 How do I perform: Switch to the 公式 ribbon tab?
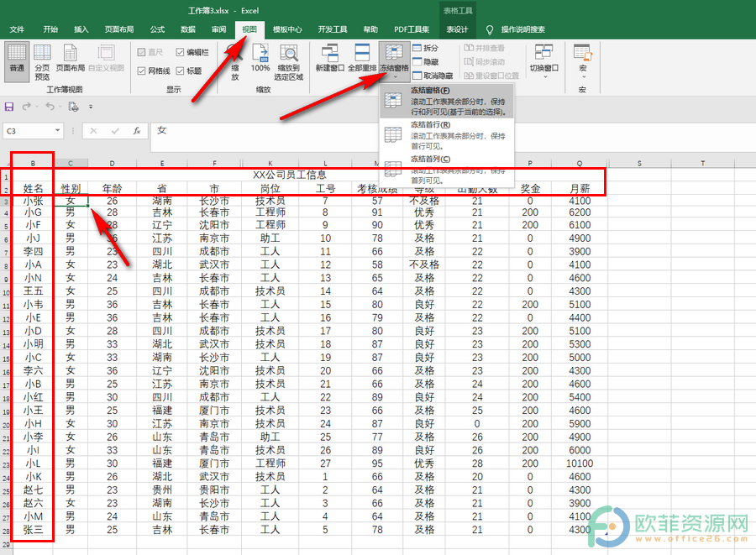(157, 29)
